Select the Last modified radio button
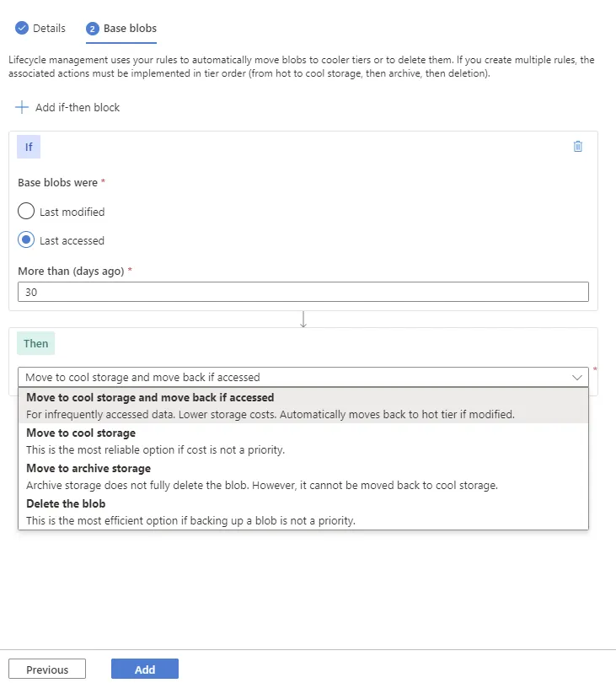 point(26,211)
